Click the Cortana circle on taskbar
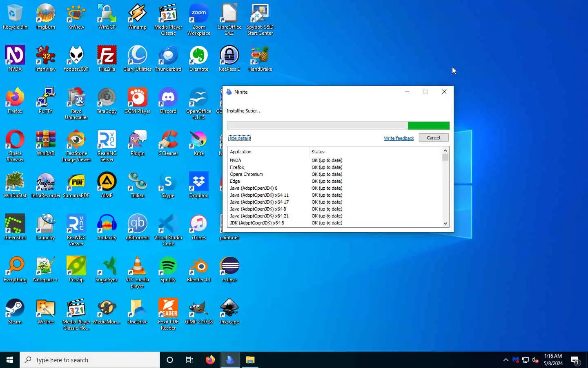The height and width of the screenshot is (368, 588). [x=170, y=360]
